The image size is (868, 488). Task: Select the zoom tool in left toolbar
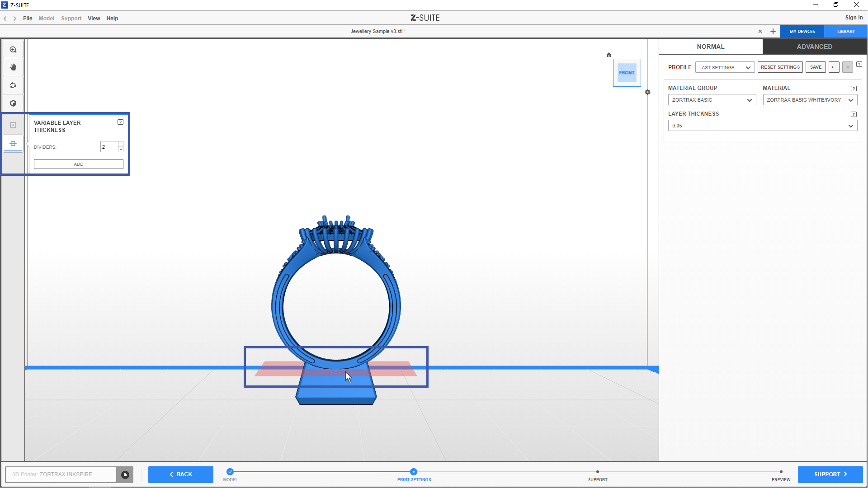[13, 50]
